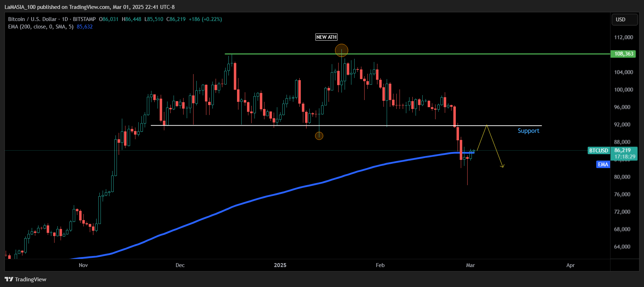Click the EMA (200, close, 0, SMA, 5) legend

tap(41, 27)
